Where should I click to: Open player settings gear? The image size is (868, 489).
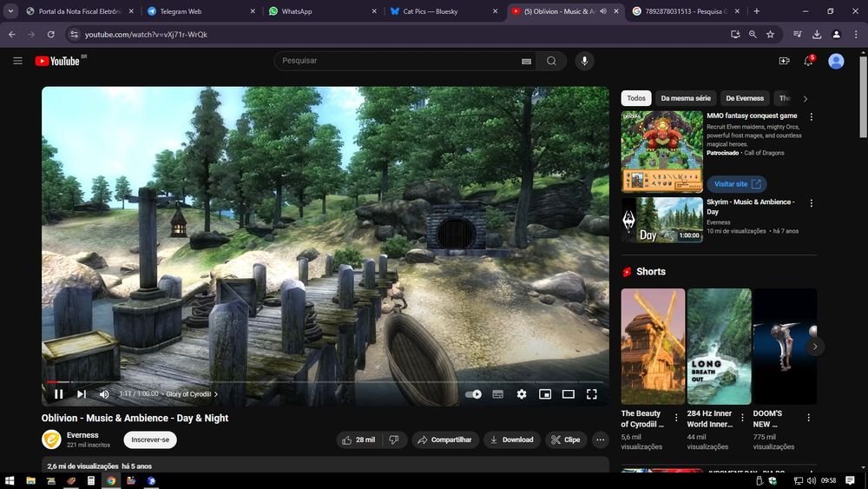[522, 394]
